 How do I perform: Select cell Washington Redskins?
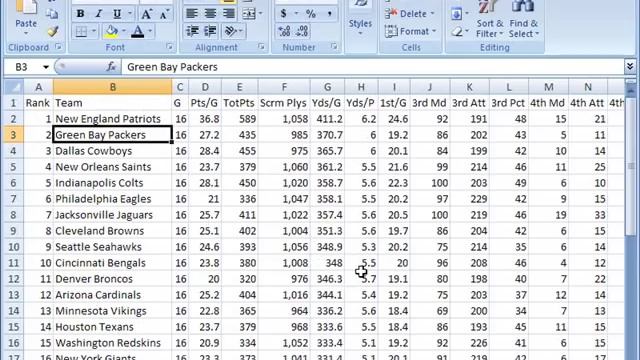[113, 343]
